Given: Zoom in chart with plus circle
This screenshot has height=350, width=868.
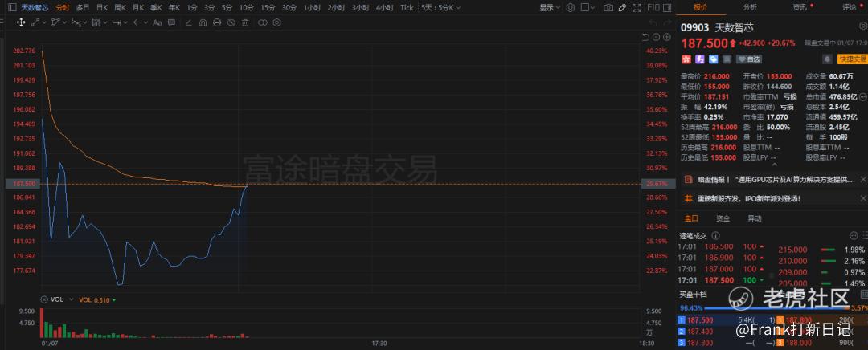Looking at the screenshot, I should [666, 37].
